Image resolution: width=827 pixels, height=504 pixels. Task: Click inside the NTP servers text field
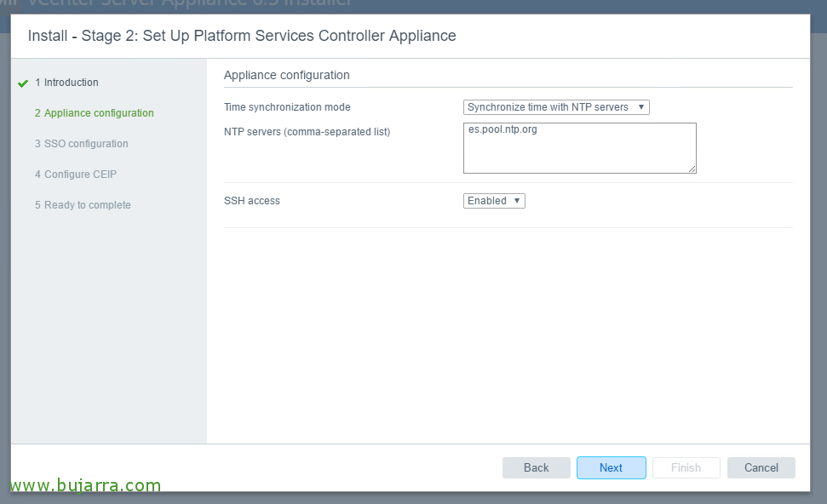point(579,148)
